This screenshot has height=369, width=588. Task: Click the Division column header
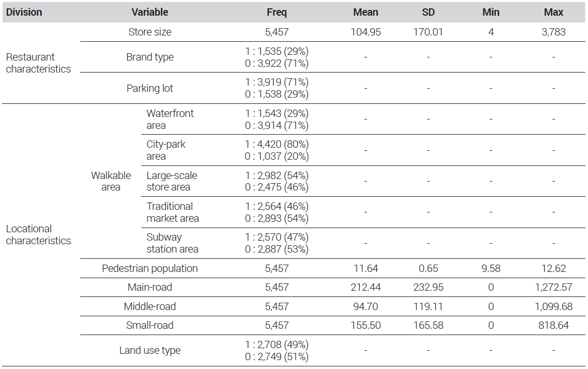(24, 13)
